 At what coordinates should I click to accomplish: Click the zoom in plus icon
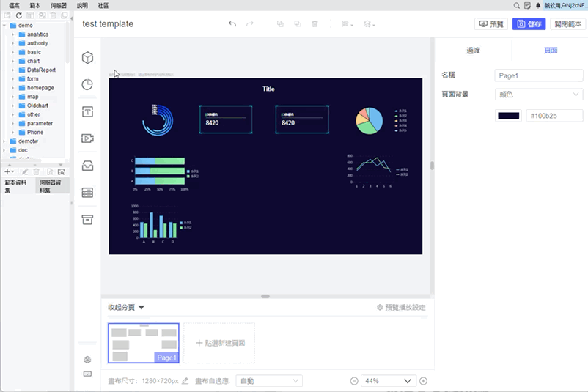coord(423,381)
